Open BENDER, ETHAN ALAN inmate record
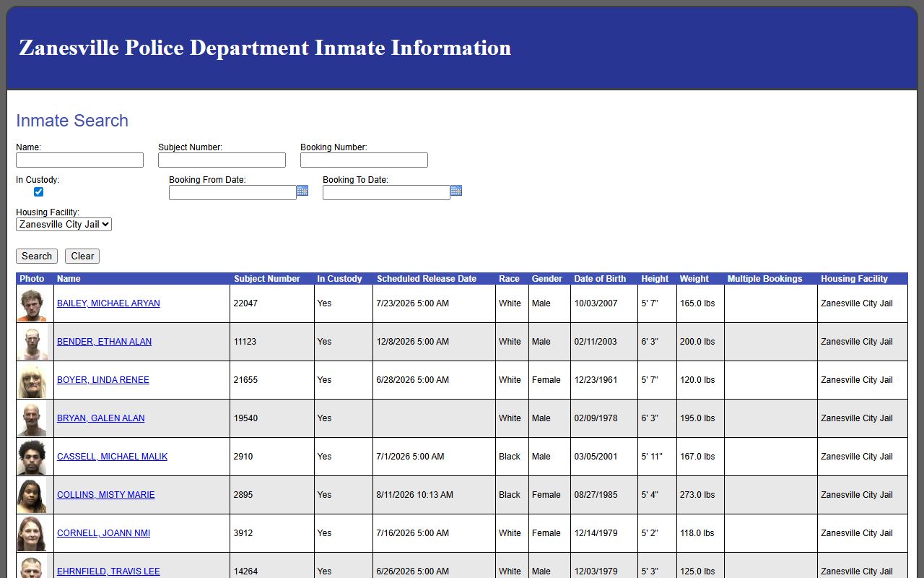 pyautogui.click(x=104, y=342)
